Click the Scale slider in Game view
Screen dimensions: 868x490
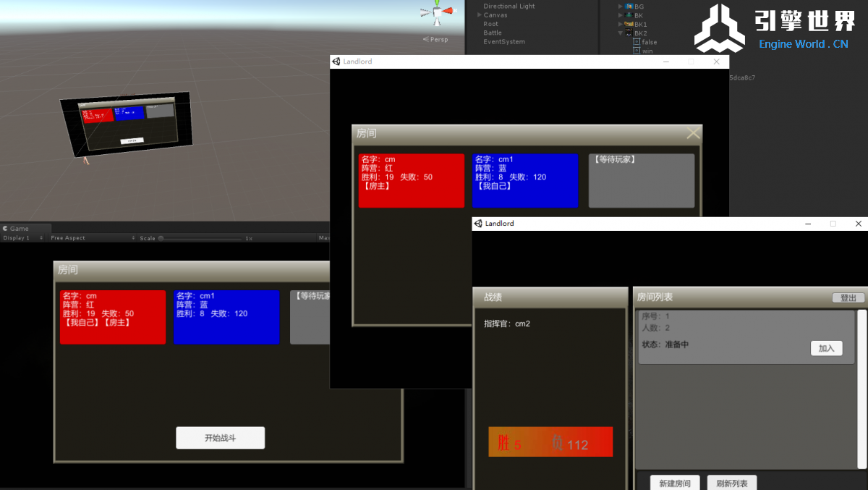click(203, 238)
